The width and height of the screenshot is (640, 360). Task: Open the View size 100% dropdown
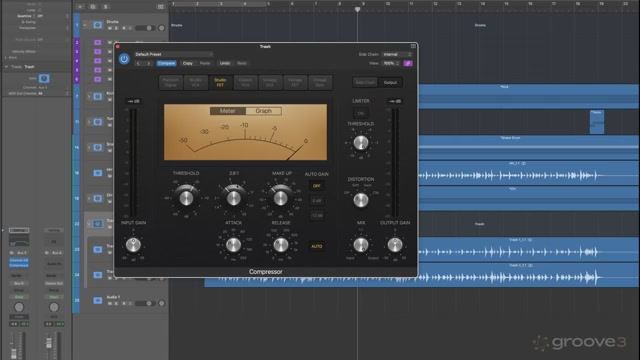[391, 63]
